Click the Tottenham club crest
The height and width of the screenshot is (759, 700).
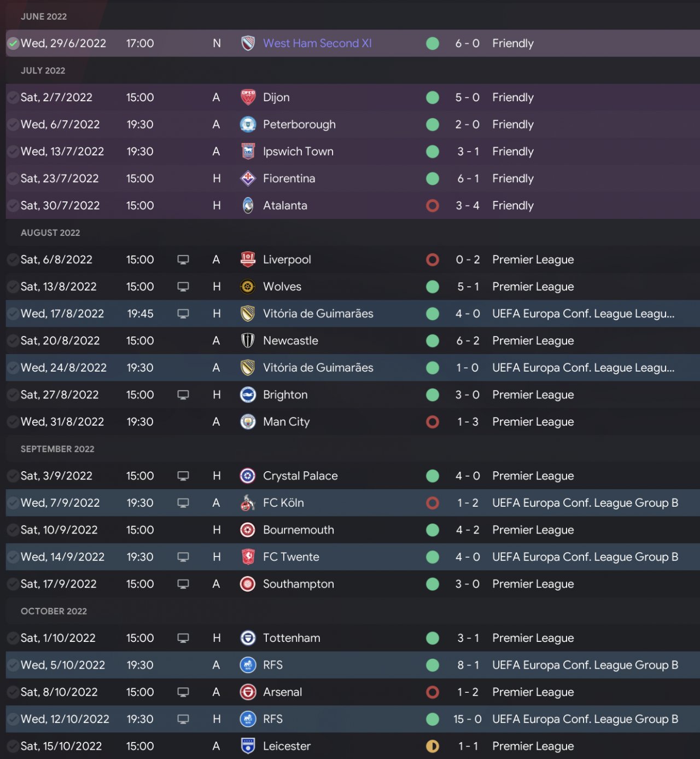pos(248,638)
